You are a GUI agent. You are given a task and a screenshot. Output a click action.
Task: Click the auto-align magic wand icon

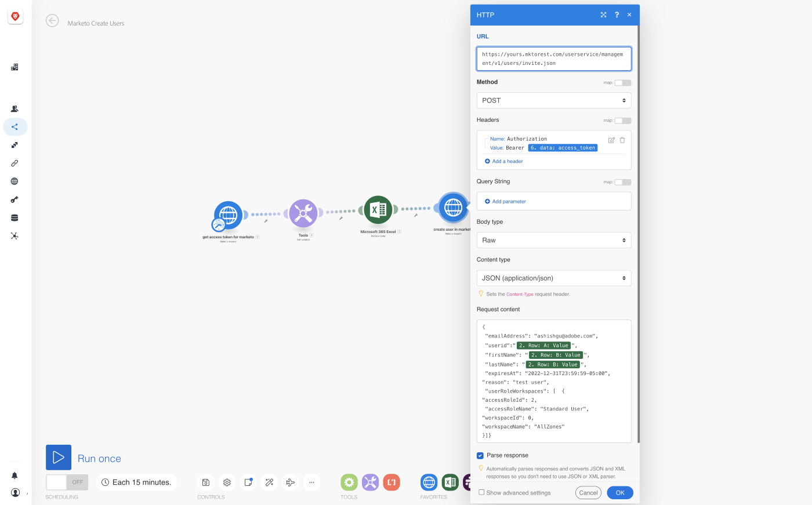269,482
